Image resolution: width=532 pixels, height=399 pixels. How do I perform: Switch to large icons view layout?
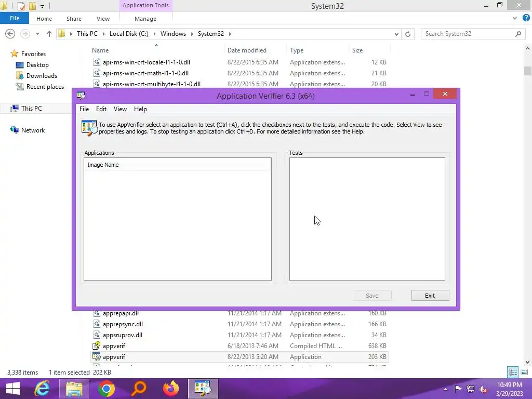pos(524,372)
